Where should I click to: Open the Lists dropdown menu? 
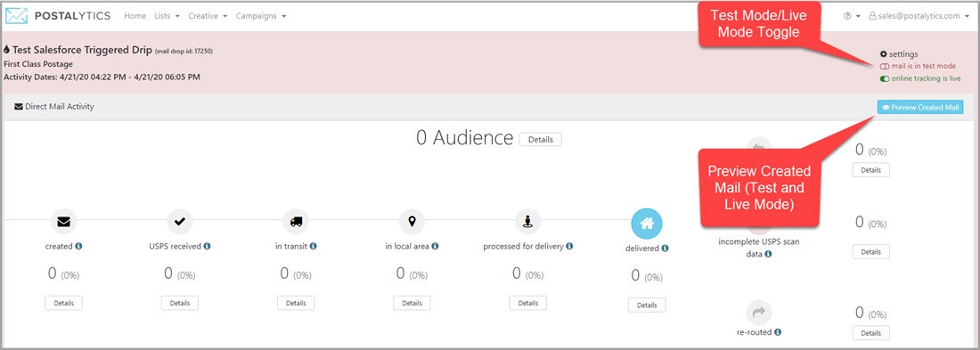point(167,16)
